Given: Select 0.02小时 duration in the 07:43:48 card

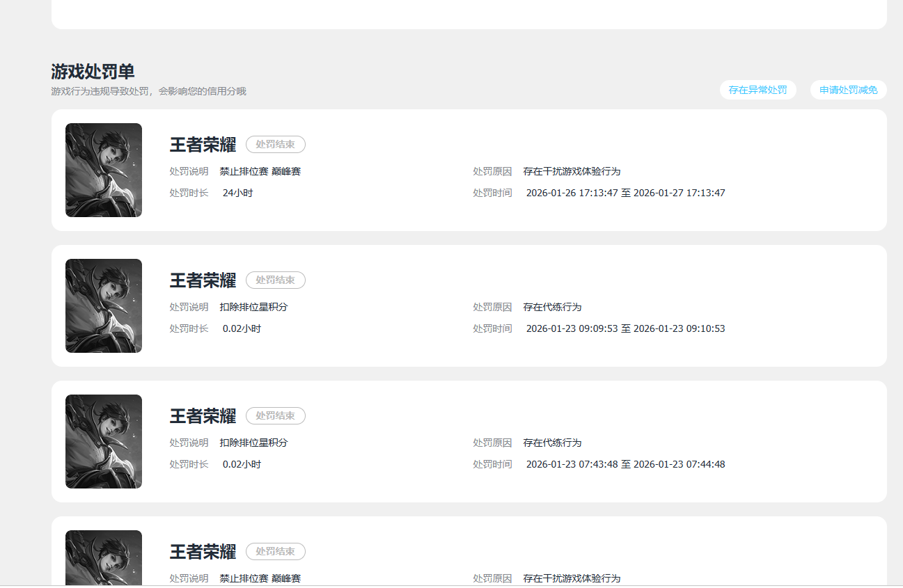Looking at the screenshot, I should click(242, 464).
